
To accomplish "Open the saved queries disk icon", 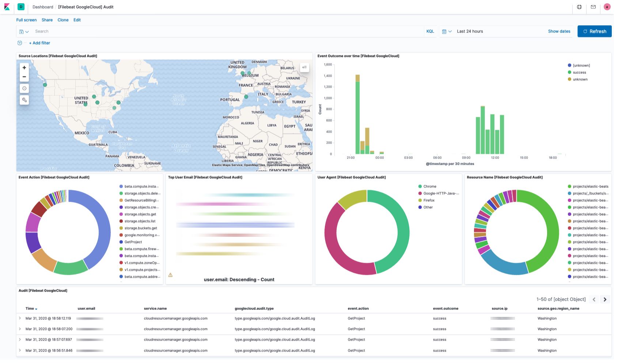I will 22,31.
